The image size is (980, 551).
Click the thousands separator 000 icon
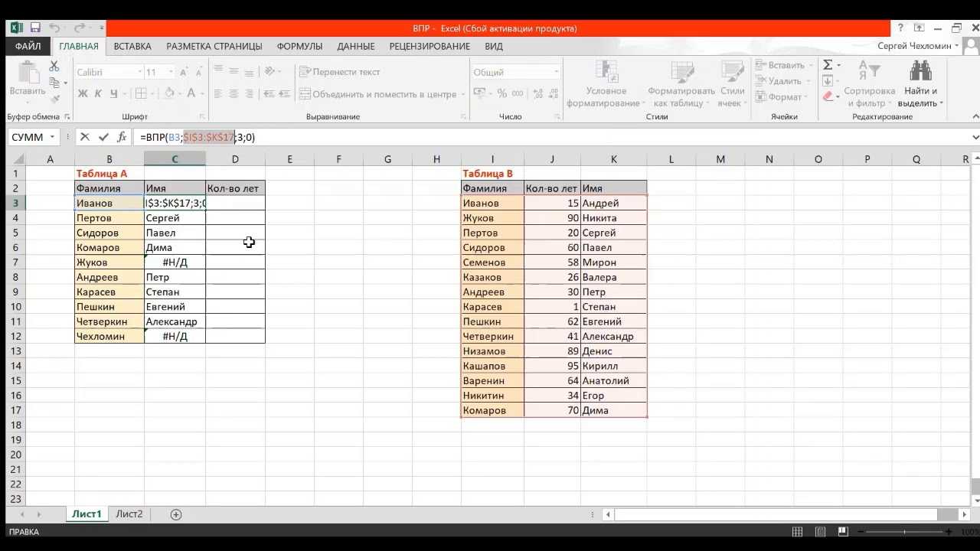point(518,93)
